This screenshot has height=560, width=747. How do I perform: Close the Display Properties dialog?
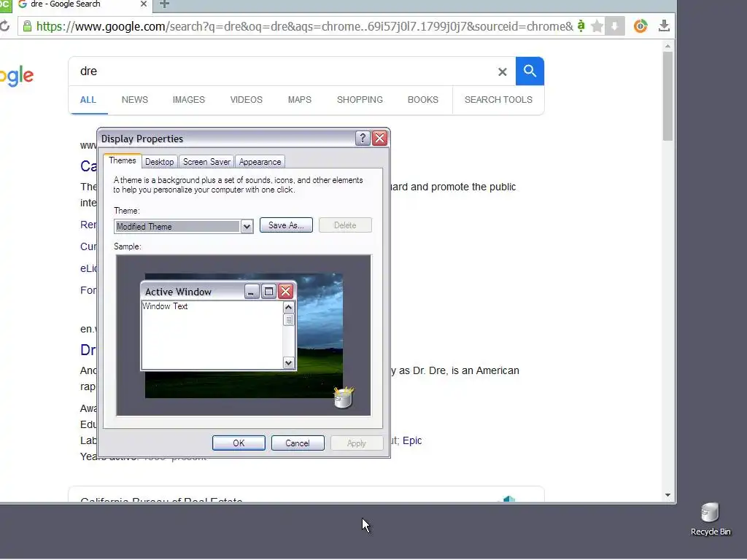[x=379, y=138]
